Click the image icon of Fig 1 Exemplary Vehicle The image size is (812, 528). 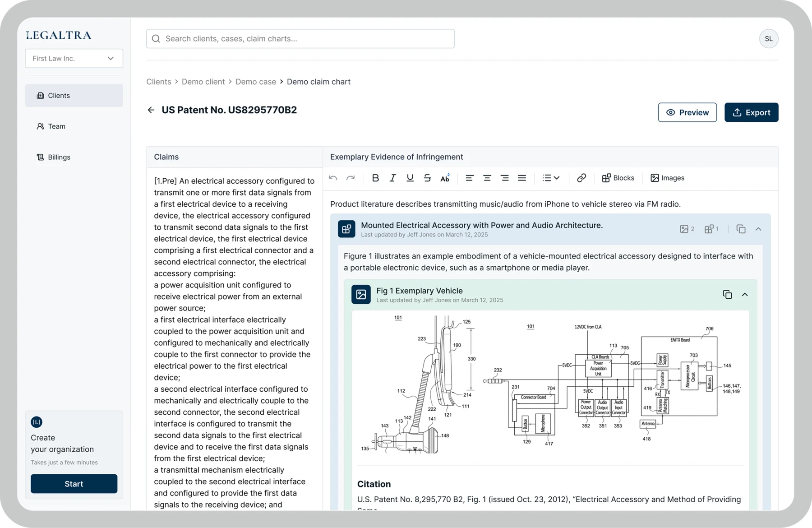click(361, 295)
